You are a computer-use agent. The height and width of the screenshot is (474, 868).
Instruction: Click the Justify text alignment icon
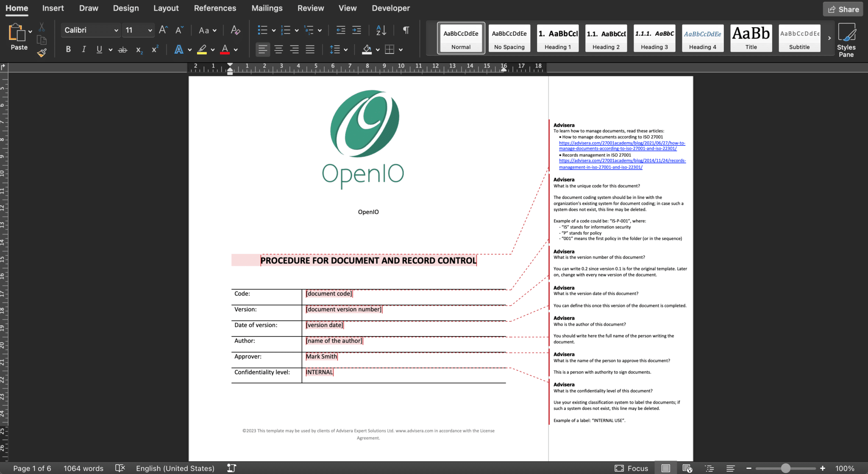[x=310, y=50]
